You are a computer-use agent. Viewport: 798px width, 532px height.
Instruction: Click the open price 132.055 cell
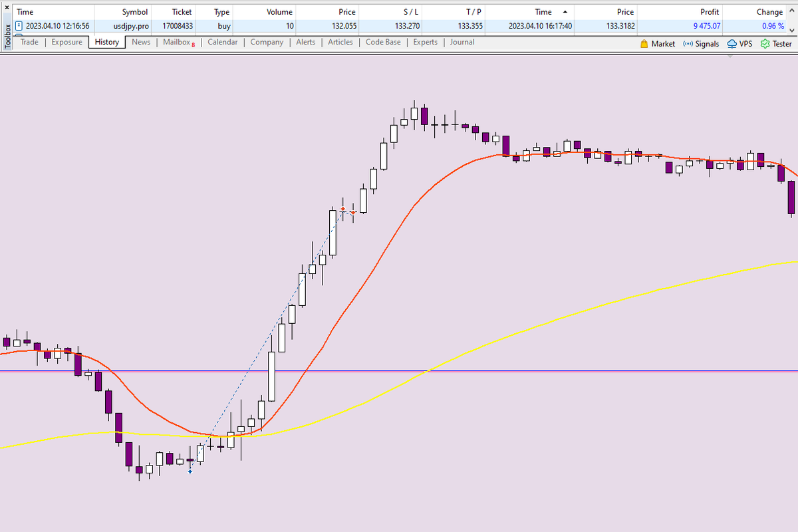click(x=343, y=26)
